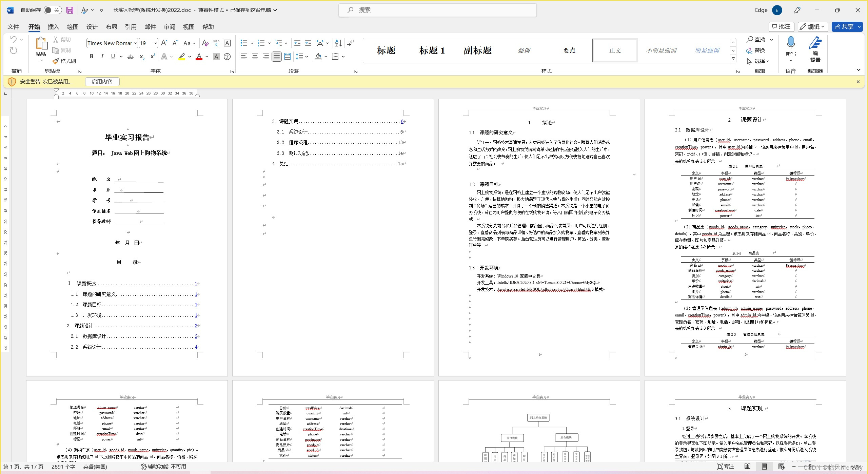Click the Phonetic Guide wén icon
868x474 pixels.
tap(216, 43)
